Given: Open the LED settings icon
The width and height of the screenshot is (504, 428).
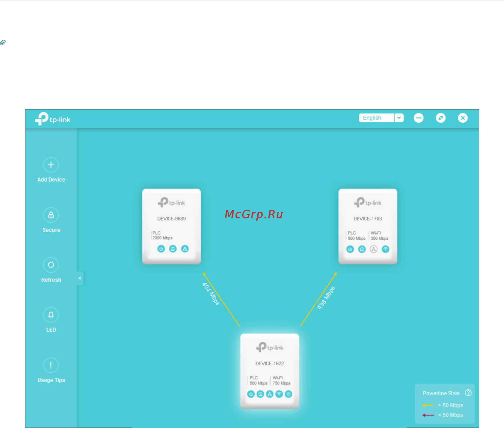Looking at the screenshot, I should click(51, 315).
